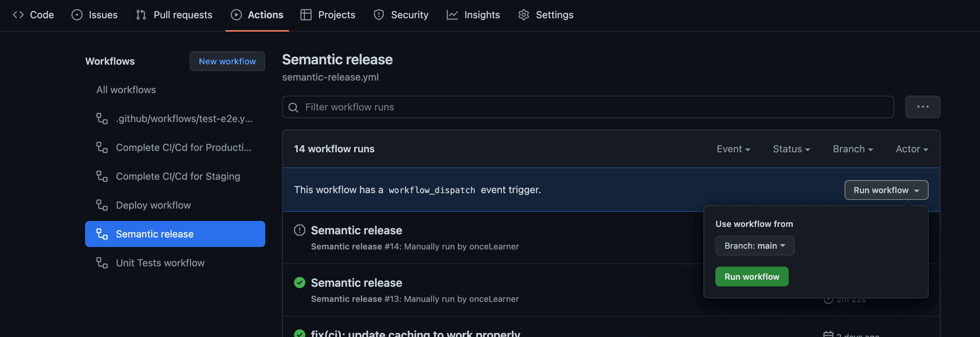Click the warning status icon on run #14
The image size is (980, 337).
[300, 230]
